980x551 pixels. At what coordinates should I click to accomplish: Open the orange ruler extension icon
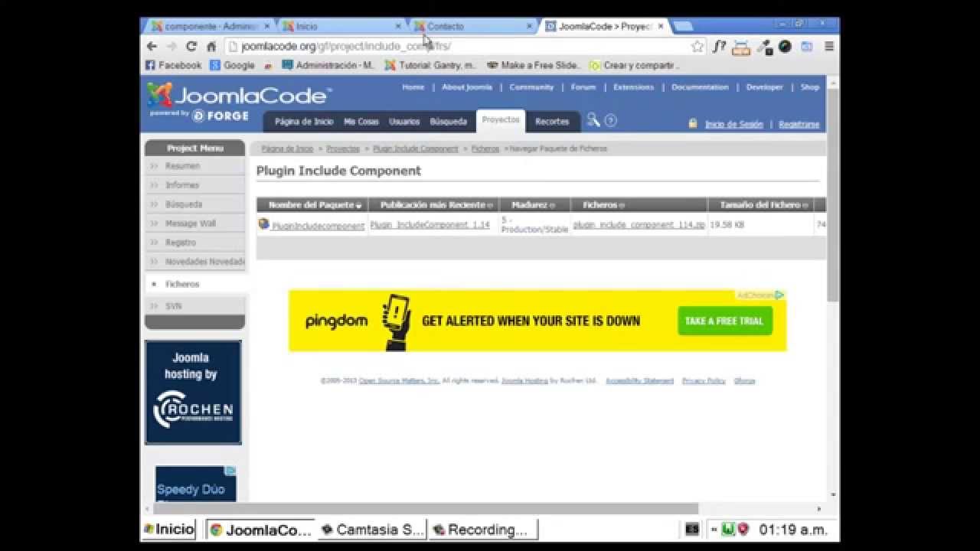(x=741, y=47)
